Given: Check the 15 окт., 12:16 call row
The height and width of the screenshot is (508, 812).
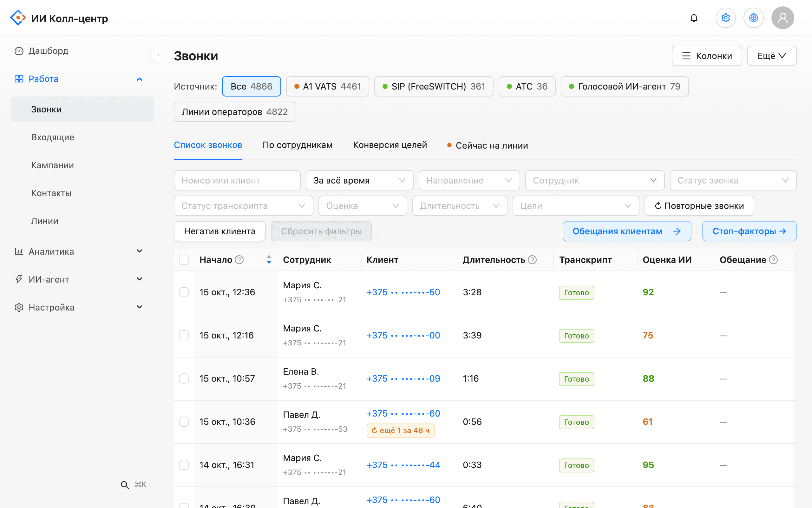Looking at the screenshot, I should pyautogui.click(x=184, y=335).
